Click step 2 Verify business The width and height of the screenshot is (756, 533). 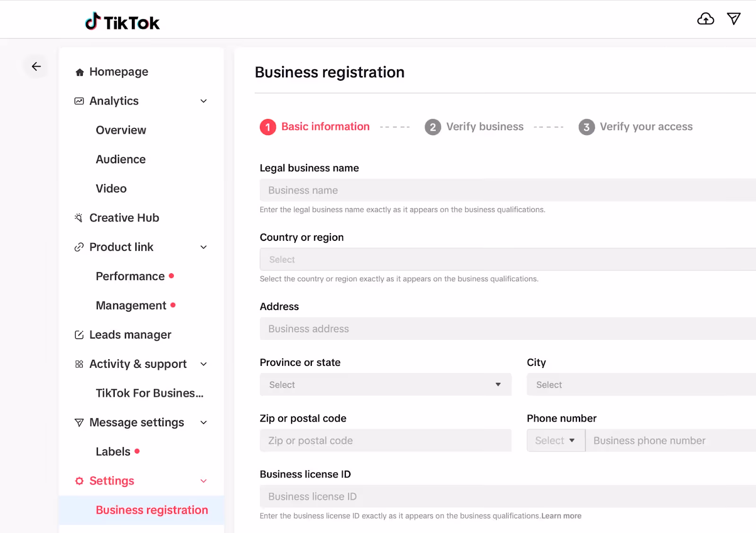pyautogui.click(x=474, y=127)
